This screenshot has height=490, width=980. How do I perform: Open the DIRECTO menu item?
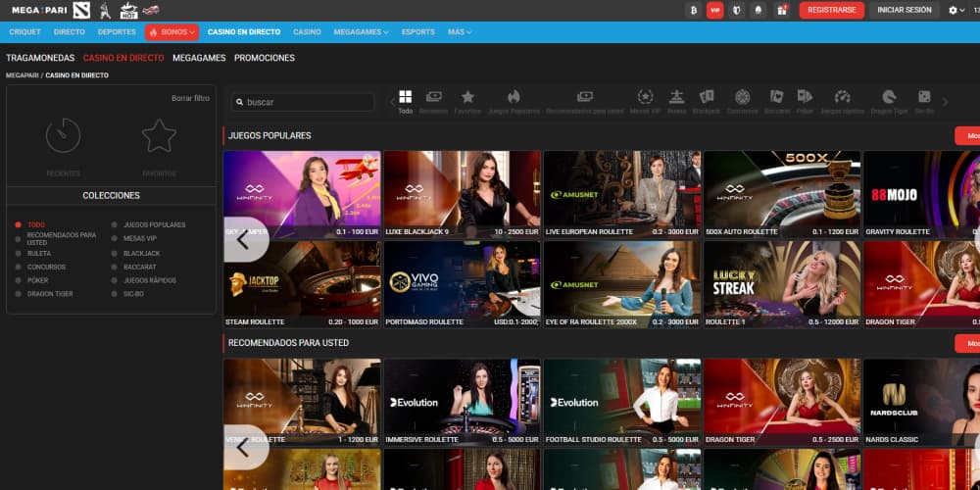point(70,32)
